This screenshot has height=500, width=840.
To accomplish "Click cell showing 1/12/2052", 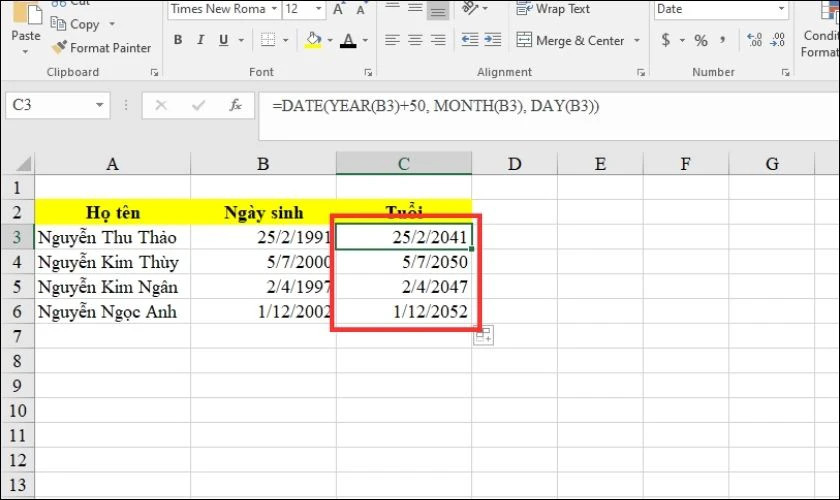I will click(404, 311).
